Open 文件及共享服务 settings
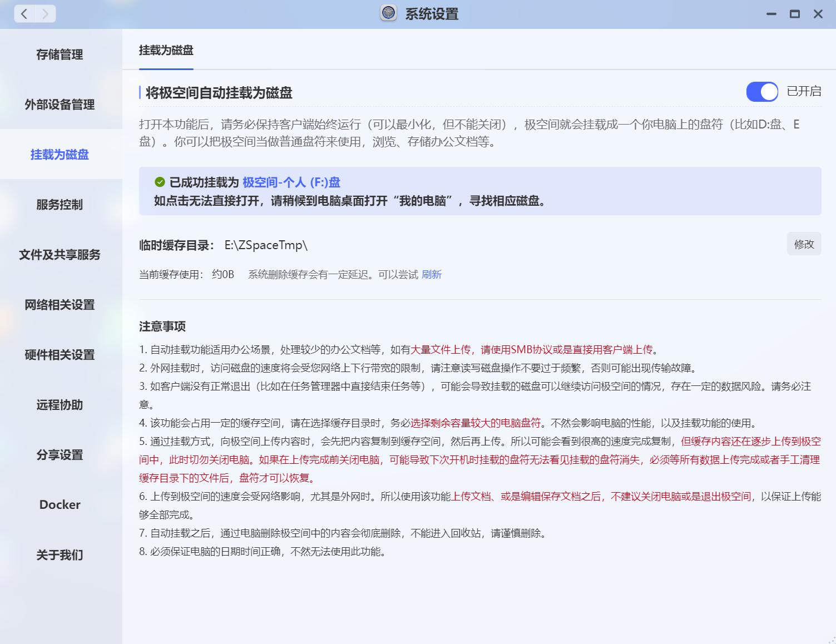The width and height of the screenshot is (836, 644). coord(60,255)
